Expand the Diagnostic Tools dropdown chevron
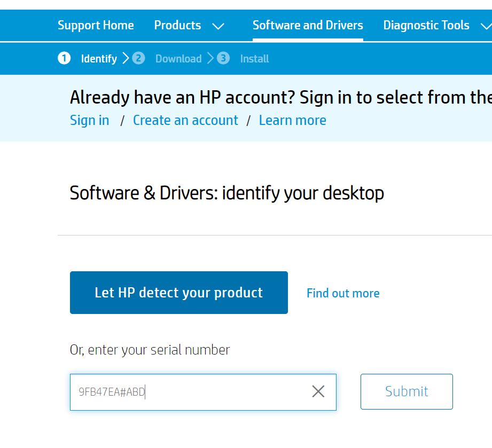The width and height of the screenshot is (492, 448). click(486, 26)
